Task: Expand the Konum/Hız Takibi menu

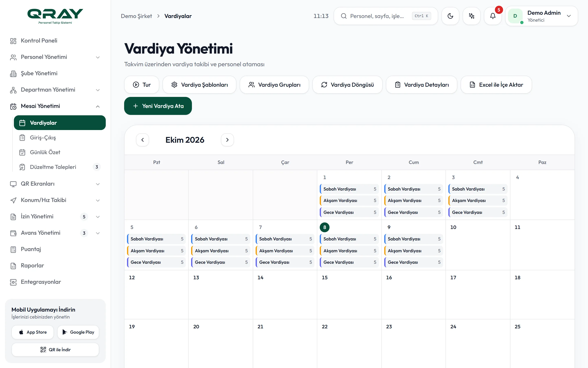Action: click(x=55, y=200)
